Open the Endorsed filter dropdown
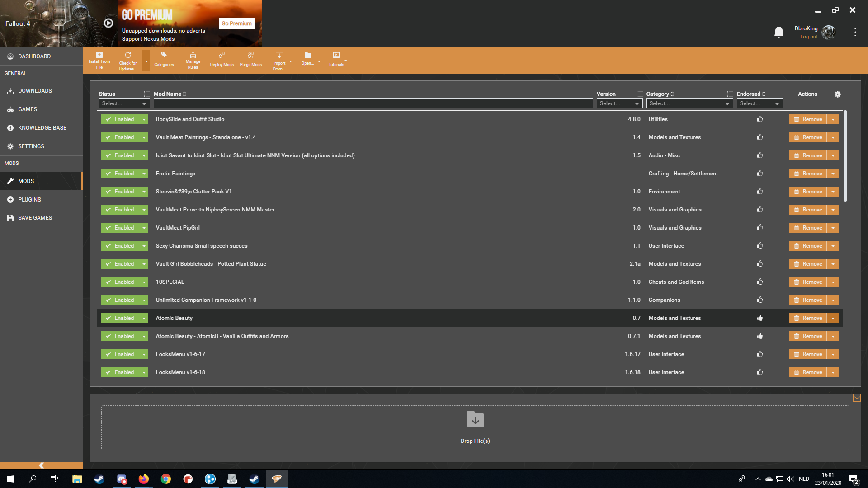Image resolution: width=868 pixels, height=488 pixels. 759,103
